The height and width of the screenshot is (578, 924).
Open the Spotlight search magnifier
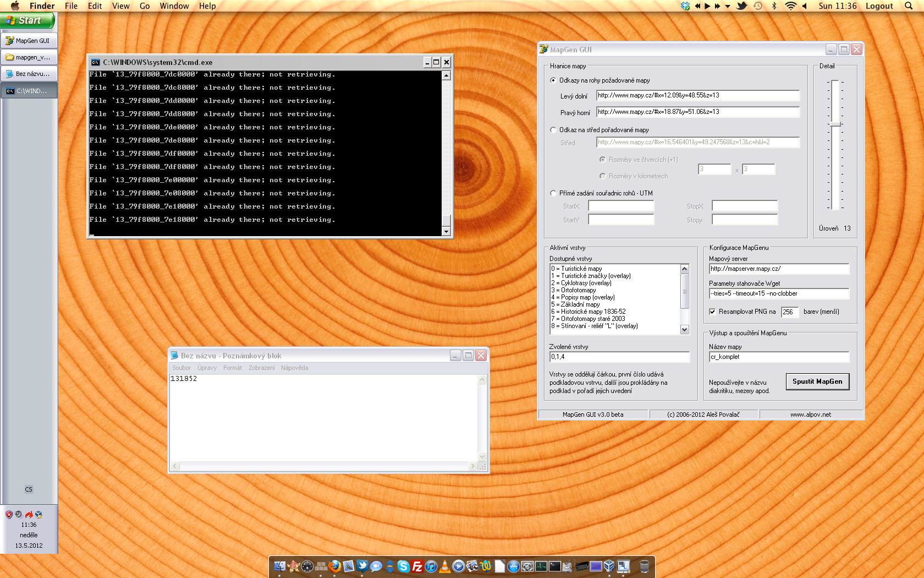[x=908, y=6]
